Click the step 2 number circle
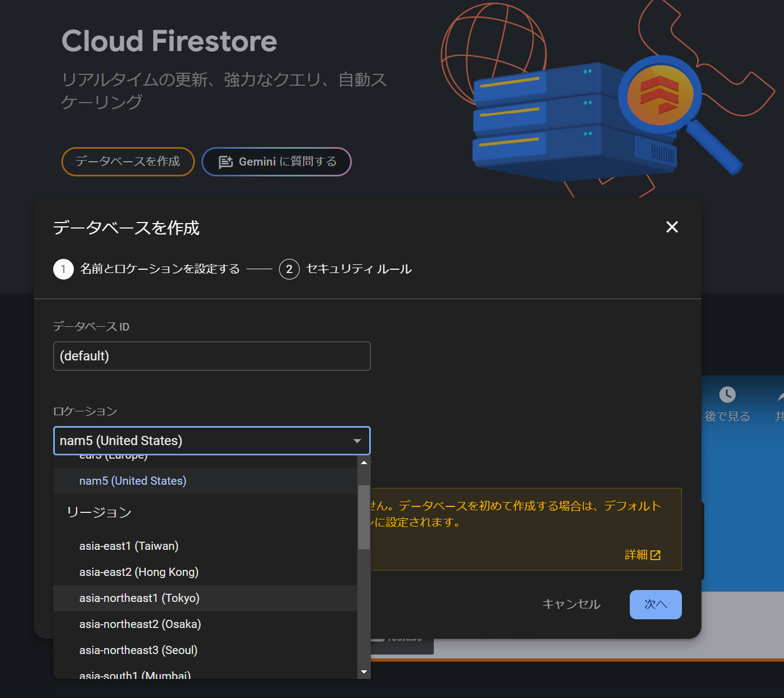The image size is (784, 698). (x=289, y=269)
